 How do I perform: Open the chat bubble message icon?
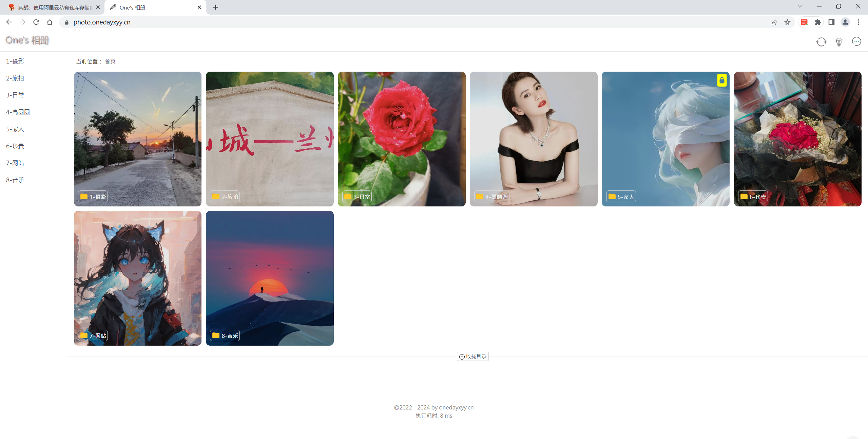[x=856, y=41]
